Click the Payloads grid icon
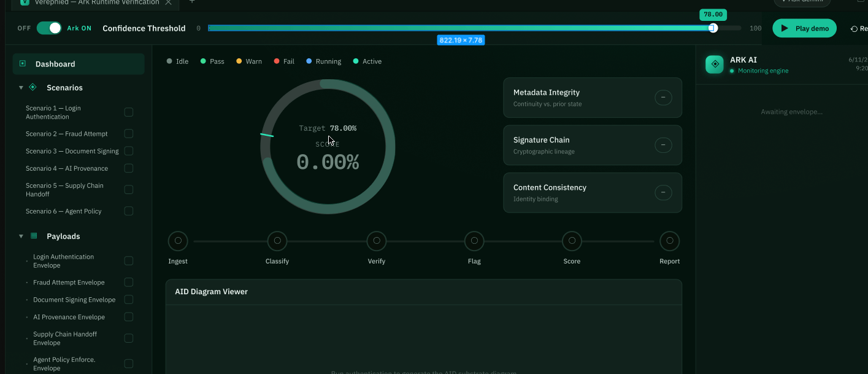The width and height of the screenshot is (868, 374). pyautogui.click(x=34, y=236)
